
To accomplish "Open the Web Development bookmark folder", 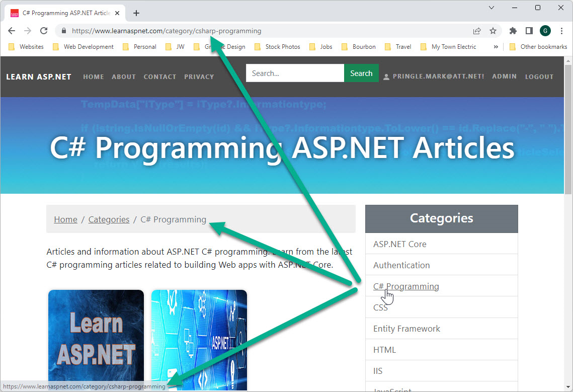I will pos(83,47).
